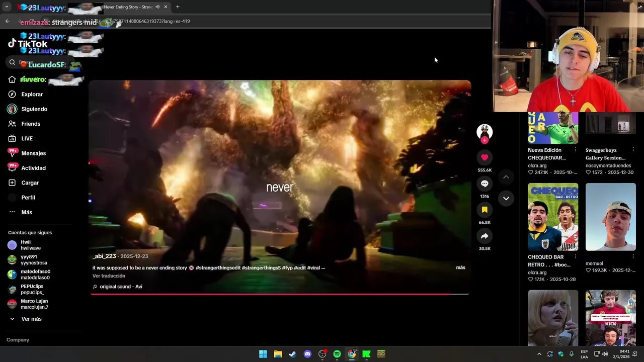The width and height of the screenshot is (644, 362).
Task: Expand caption by clicking más
Action: 460,267
